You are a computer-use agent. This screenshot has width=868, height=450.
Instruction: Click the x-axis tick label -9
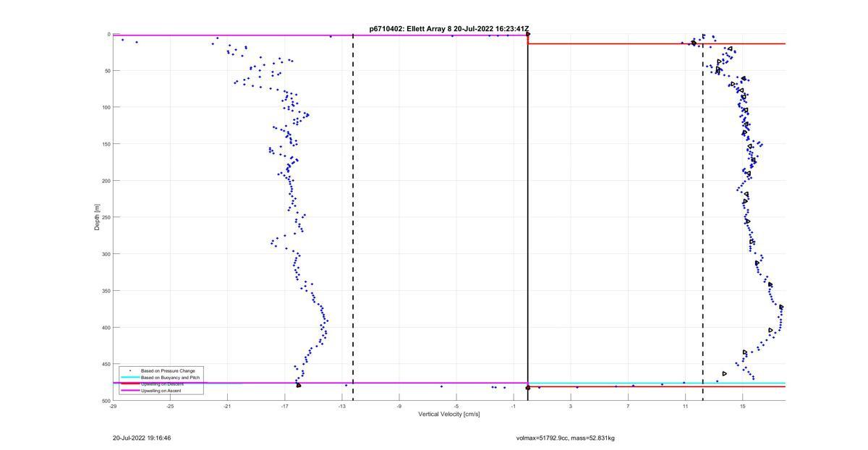coord(399,407)
